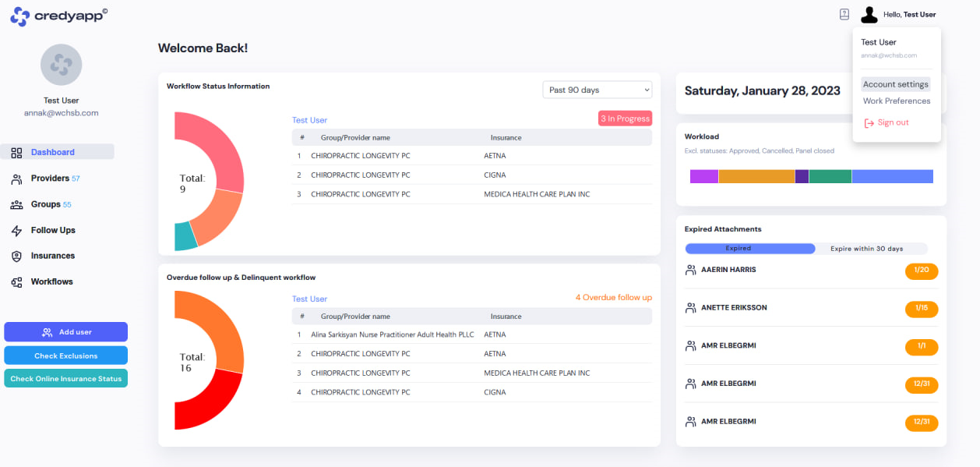This screenshot has height=467, width=980.
Task: Click the Groups people icon
Action: 16,205
